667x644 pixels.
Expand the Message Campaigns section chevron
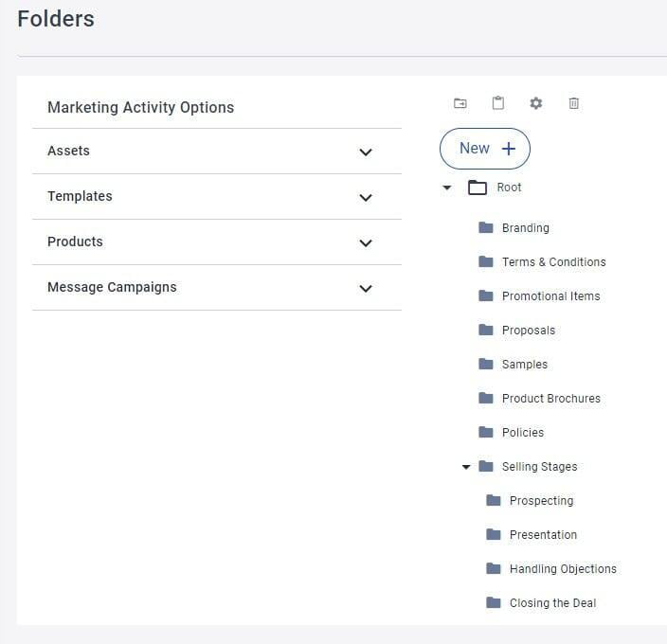point(366,288)
